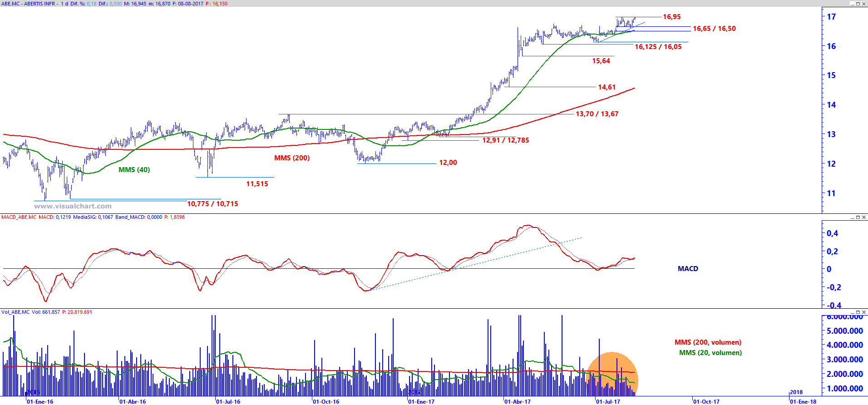This screenshot has width=868, height=405.
Task: Select the 12,91 / 12,785 level label
Action: [506, 140]
